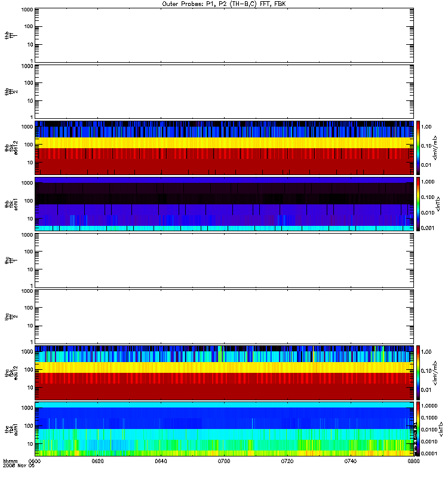
Task: Click the 0800 time axis label
Action: pyautogui.click(x=413, y=461)
